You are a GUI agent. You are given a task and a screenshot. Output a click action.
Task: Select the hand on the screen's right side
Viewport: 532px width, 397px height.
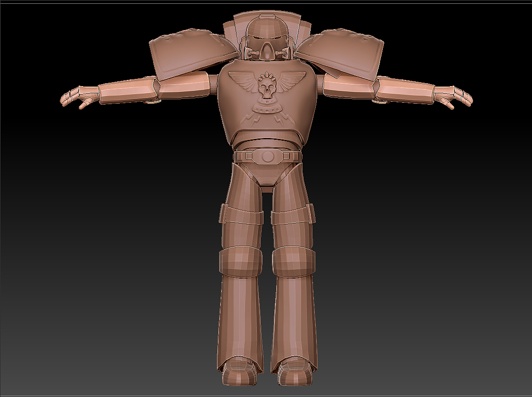pyautogui.click(x=453, y=97)
